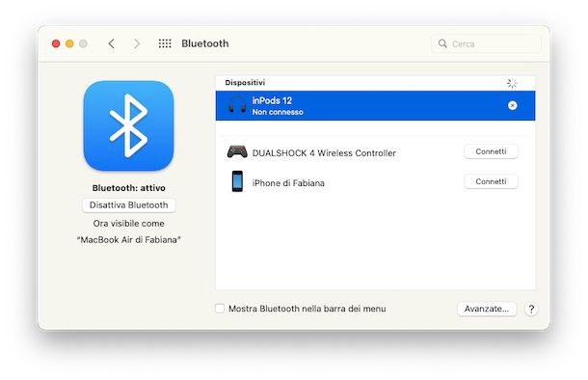Click the DUALSHOCK gamepad icon
This screenshot has width=588, height=380.
(237, 152)
